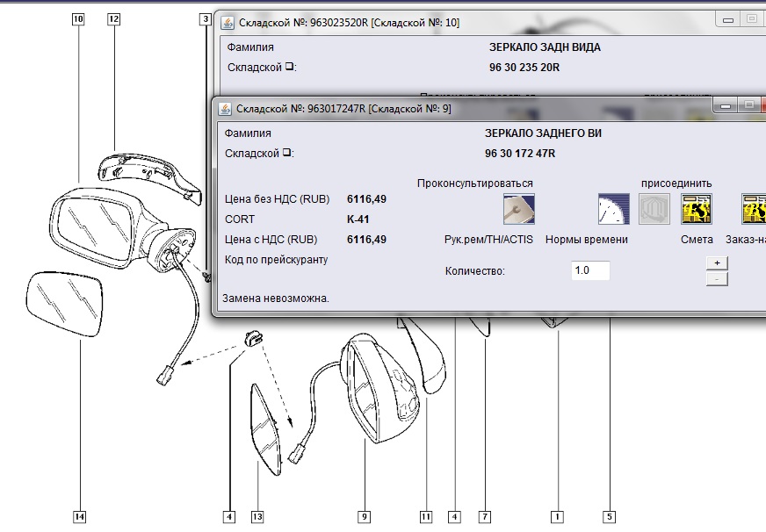
Task: Select part callout number 9 at bottom
Action: click(364, 516)
